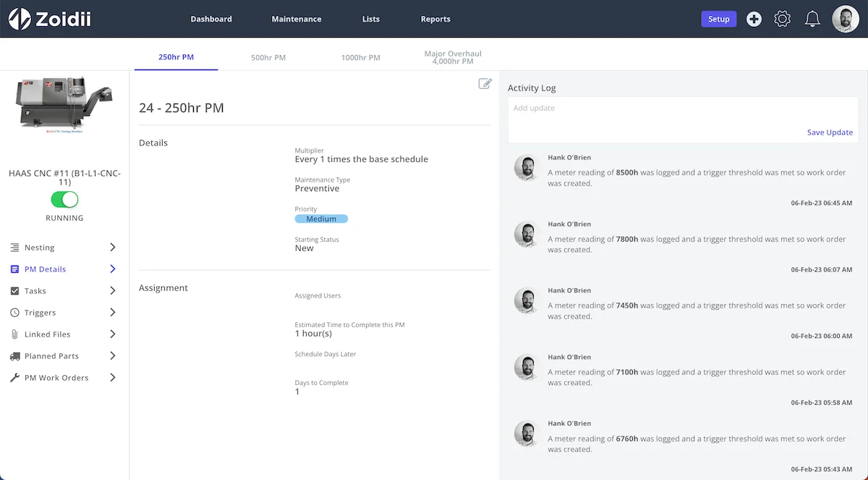Open the Dashboard menu
This screenshot has height=480, width=868.
coord(211,20)
